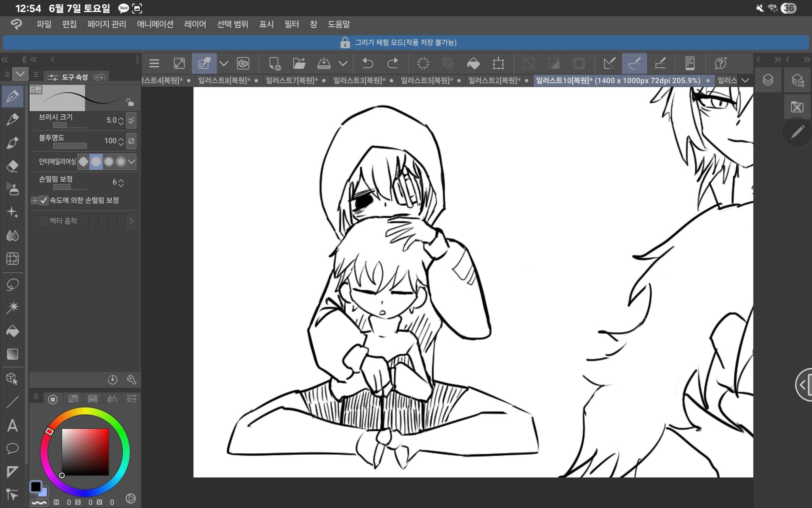This screenshot has width=812, height=508.
Task: Click the Undo arrow
Action: (x=368, y=63)
